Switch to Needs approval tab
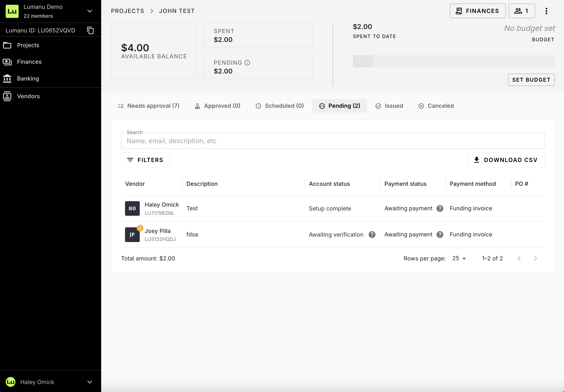564x392 pixels. [x=149, y=106]
